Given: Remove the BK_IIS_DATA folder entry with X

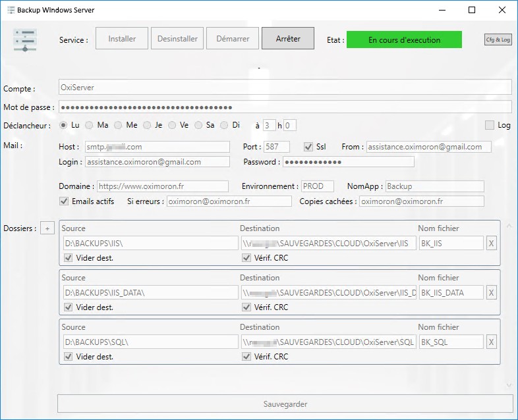Looking at the screenshot, I should pos(491,293).
